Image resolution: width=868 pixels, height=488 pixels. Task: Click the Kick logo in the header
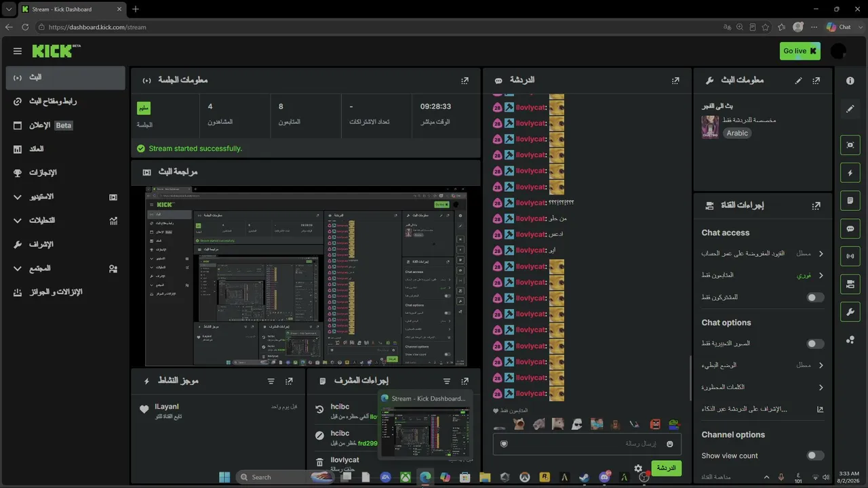pos(56,51)
